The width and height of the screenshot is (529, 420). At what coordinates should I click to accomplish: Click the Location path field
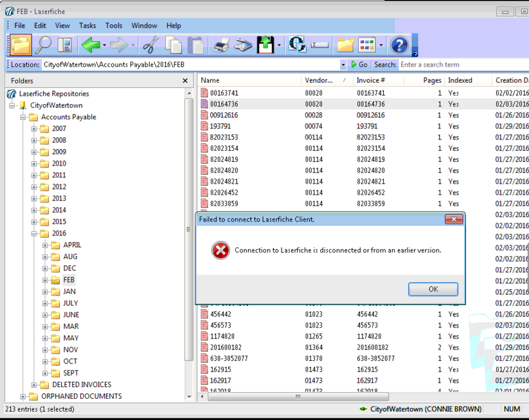click(191, 64)
